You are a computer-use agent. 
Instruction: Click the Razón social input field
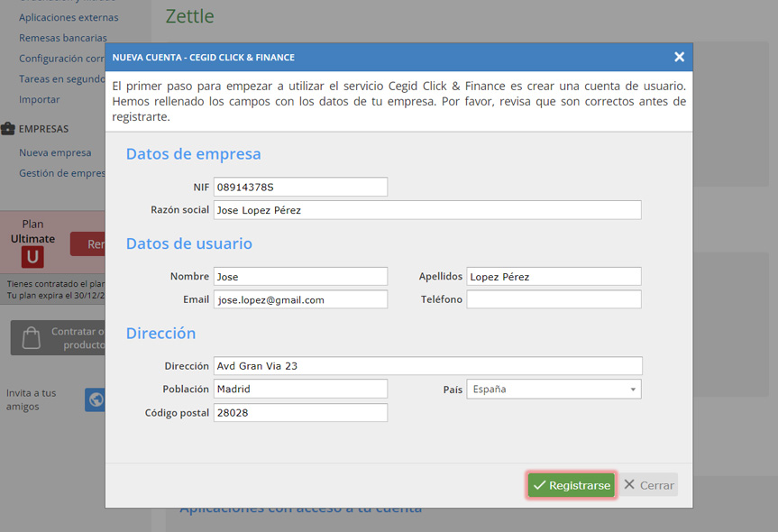(427, 210)
